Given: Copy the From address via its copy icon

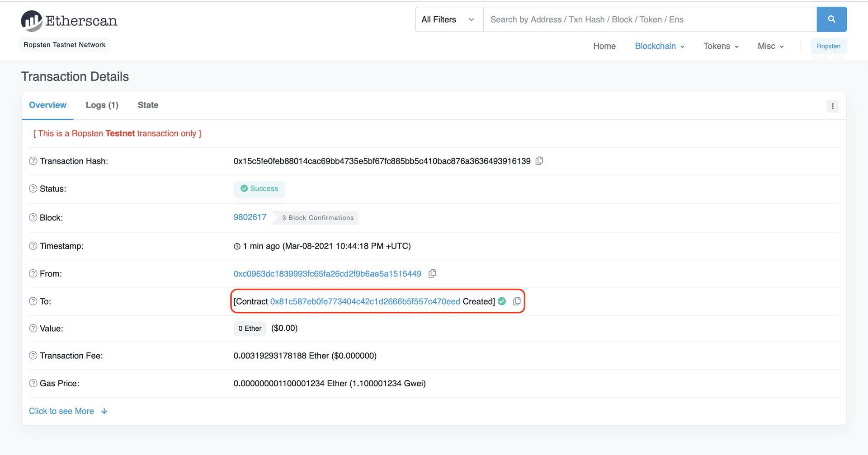Looking at the screenshot, I should [x=432, y=273].
